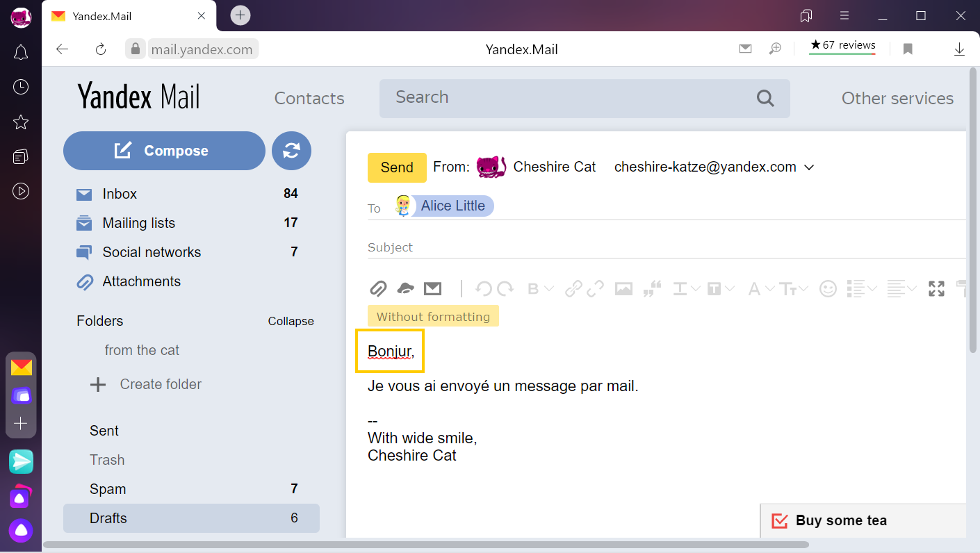
Task: Open the font color dropdown
Action: pyautogui.click(x=760, y=288)
